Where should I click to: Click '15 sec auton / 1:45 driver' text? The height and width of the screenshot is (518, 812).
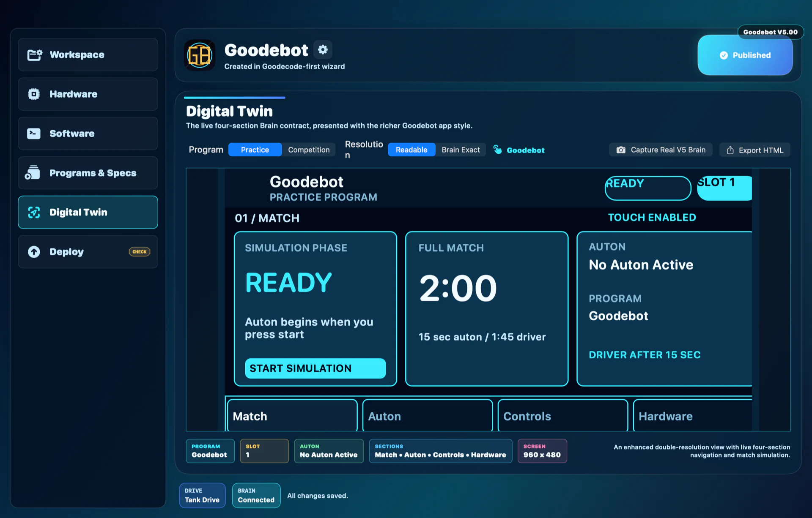click(x=482, y=337)
